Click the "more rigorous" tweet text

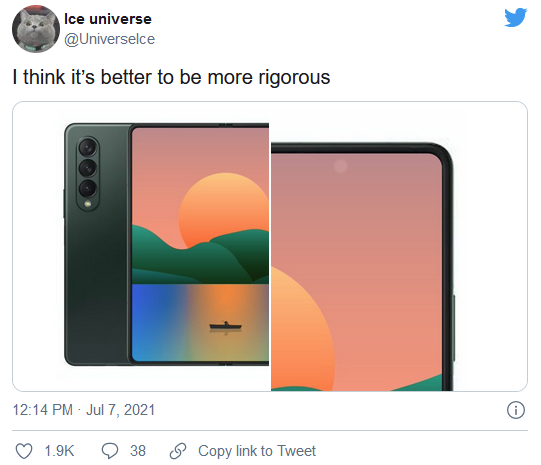[269, 77]
